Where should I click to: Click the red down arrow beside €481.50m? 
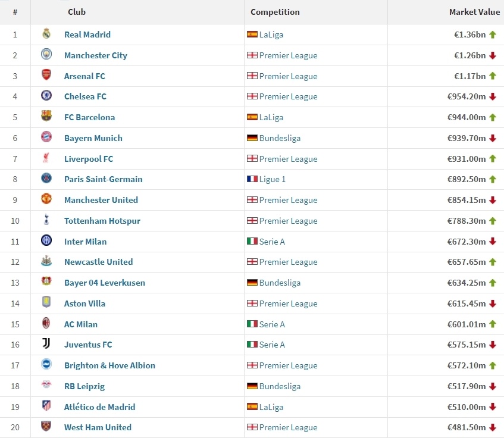[x=493, y=427]
